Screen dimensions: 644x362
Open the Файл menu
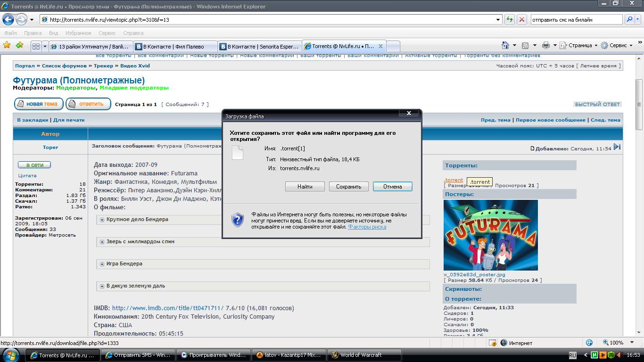(x=10, y=33)
